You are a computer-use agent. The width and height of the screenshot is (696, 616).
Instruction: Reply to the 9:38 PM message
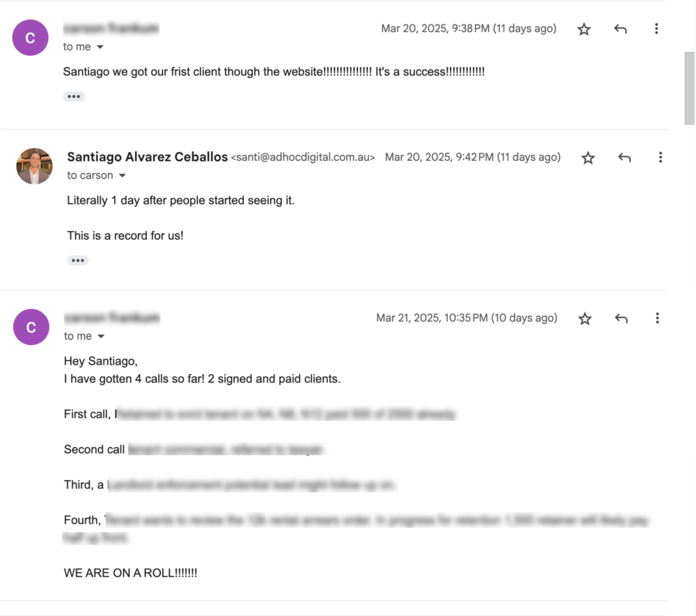pos(620,29)
